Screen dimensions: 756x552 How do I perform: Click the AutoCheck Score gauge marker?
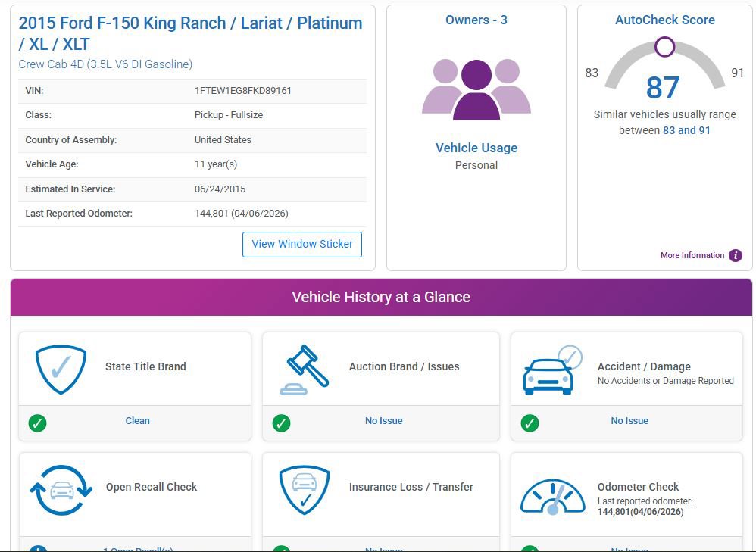[665, 47]
